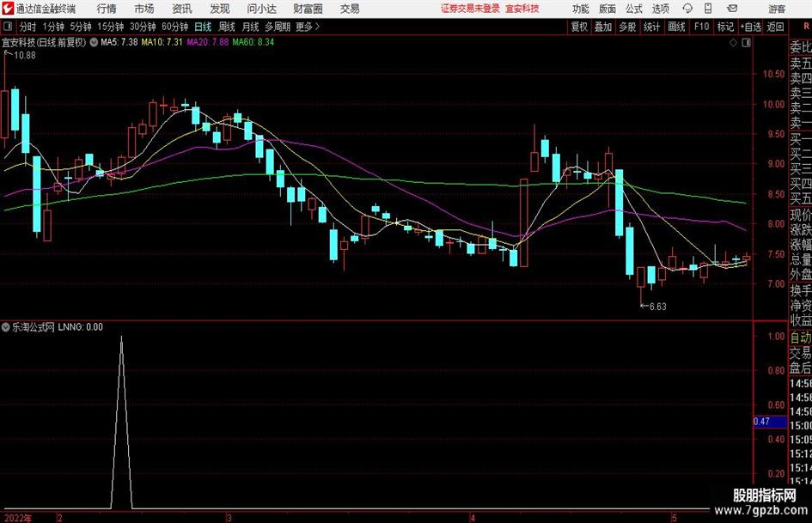
Task: Expand the main chart indicator dropdown arrow
Action: [x=94, y=42]
